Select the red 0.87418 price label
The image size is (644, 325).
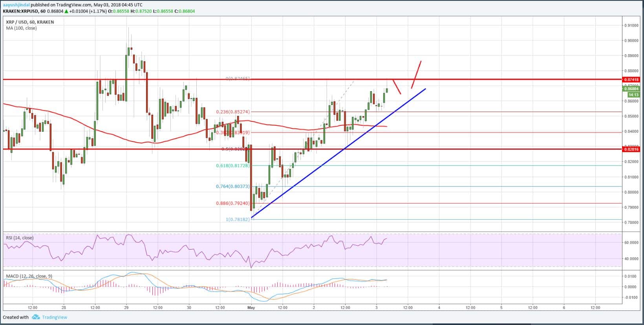point(631,79)
